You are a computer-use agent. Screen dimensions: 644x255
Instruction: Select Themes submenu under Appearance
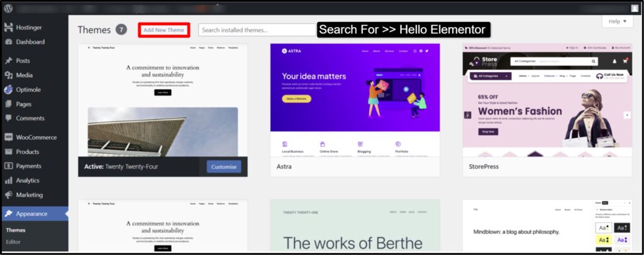tap(16, 230)
